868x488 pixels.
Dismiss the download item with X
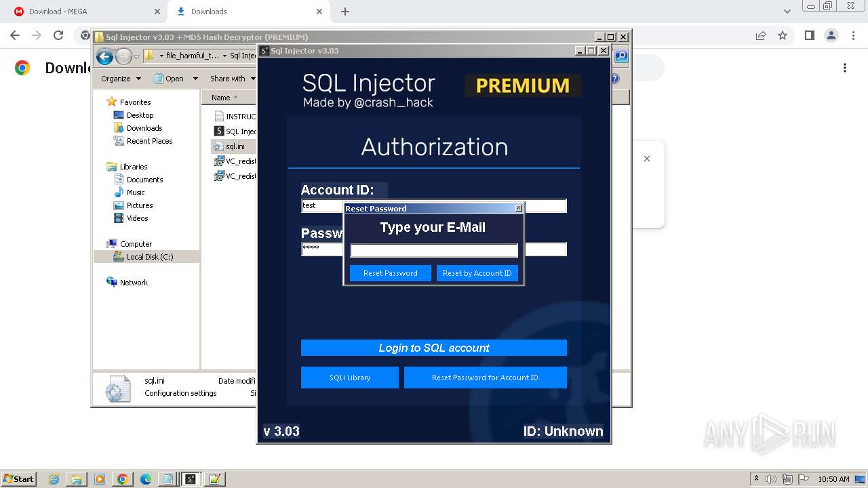point(647,159)
